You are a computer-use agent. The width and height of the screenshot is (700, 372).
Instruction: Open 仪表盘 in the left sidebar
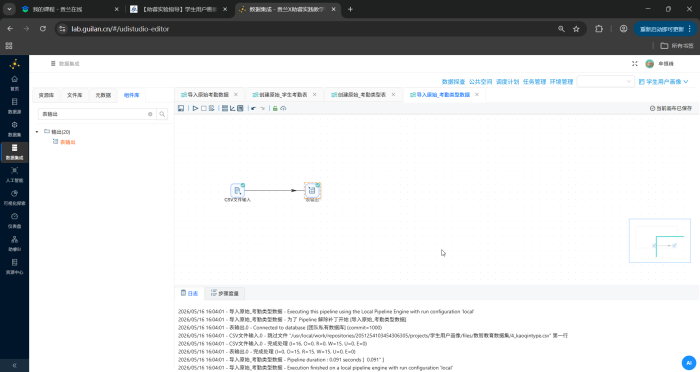point(14,221)
